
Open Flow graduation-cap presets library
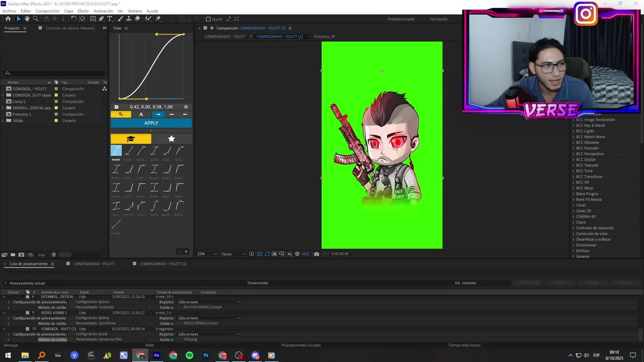point(131,139)
